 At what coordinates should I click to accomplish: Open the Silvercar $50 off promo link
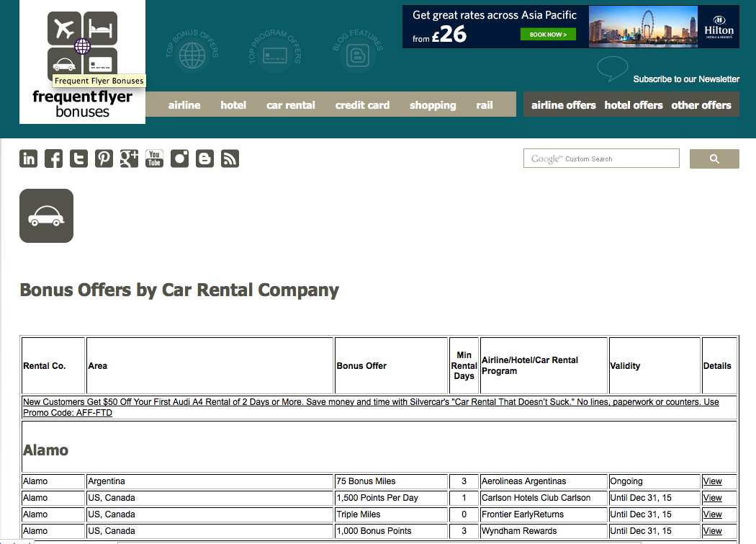371,407
